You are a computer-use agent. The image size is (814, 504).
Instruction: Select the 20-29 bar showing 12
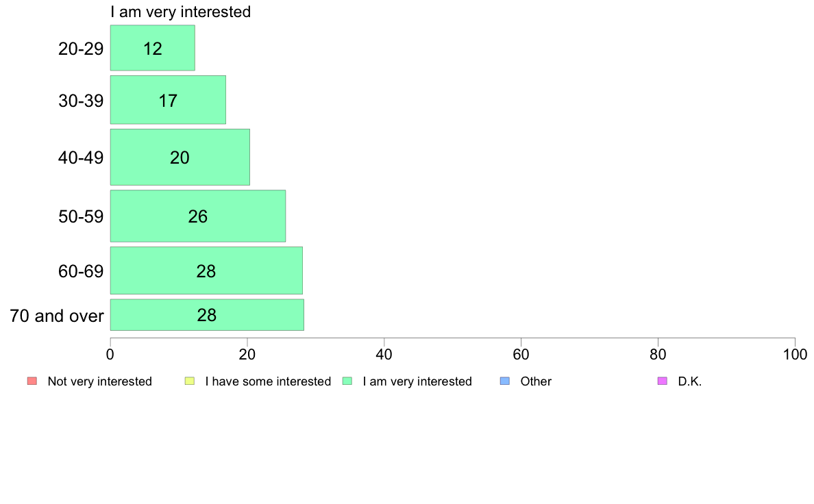point(153,48)
